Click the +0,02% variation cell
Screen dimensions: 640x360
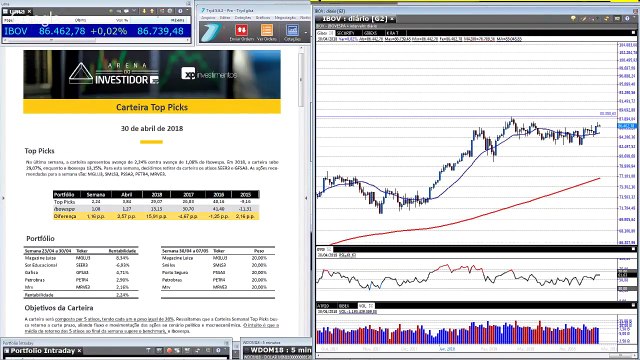pyautogui.click(x=109, y=31)
